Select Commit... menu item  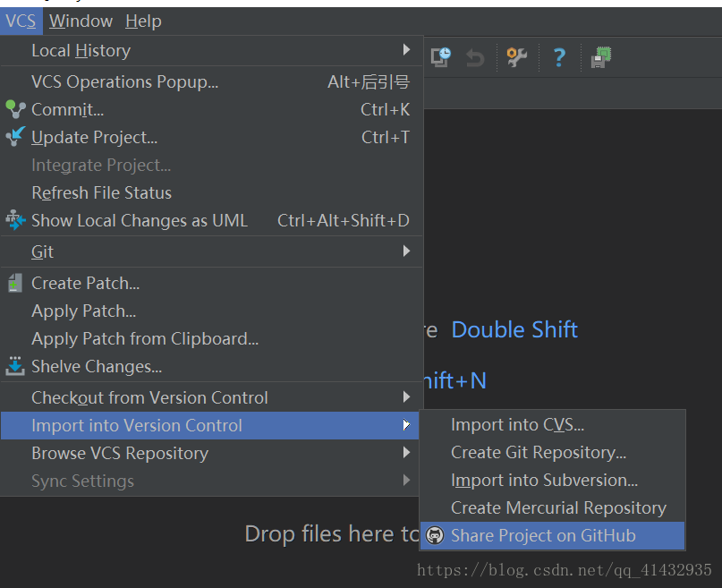(x=211, y=109)
